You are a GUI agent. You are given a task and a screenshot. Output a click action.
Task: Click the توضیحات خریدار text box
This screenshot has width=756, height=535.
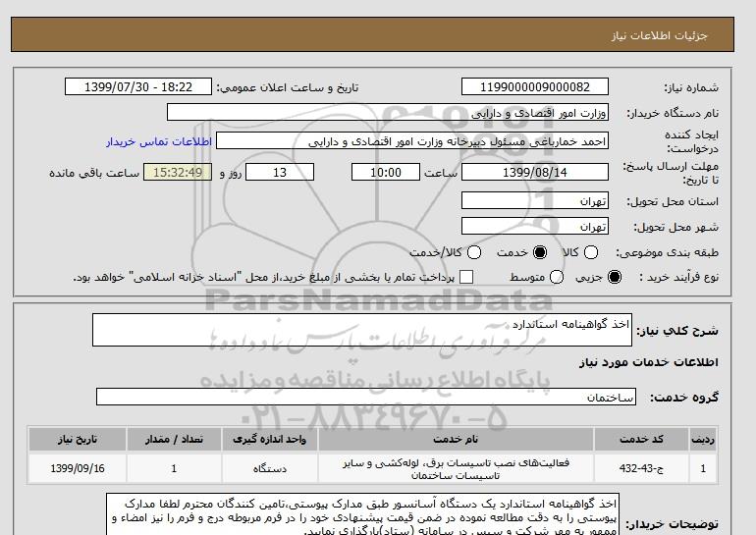point(362,513)
